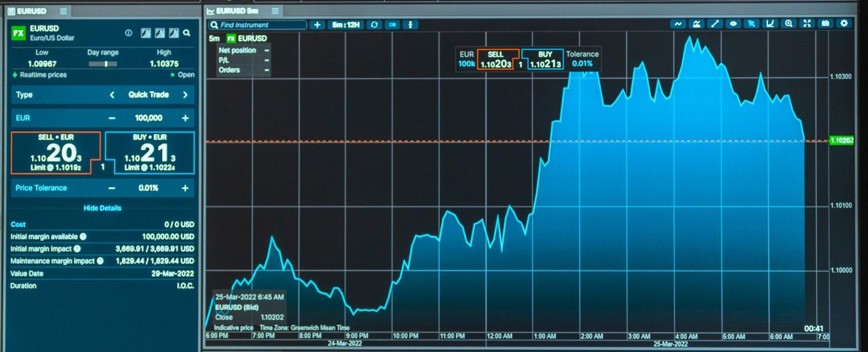Expand chart to fullscreen with arrows icon

click(807, 24)
